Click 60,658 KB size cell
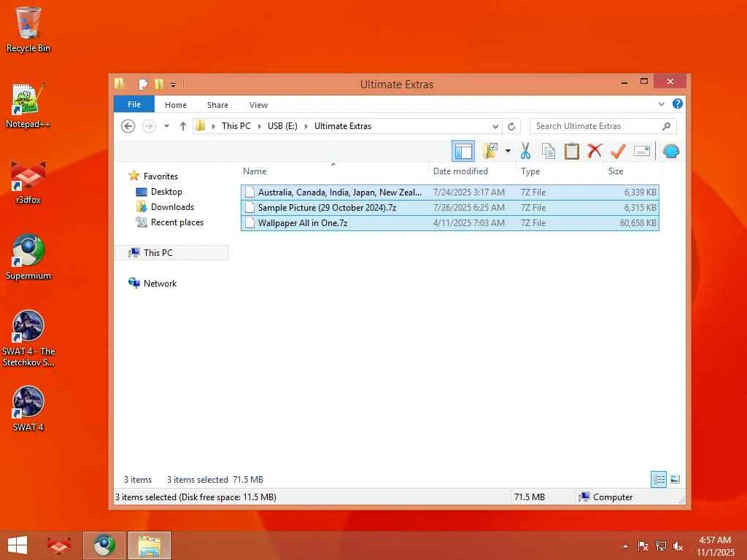 click(x=638, y=223)
